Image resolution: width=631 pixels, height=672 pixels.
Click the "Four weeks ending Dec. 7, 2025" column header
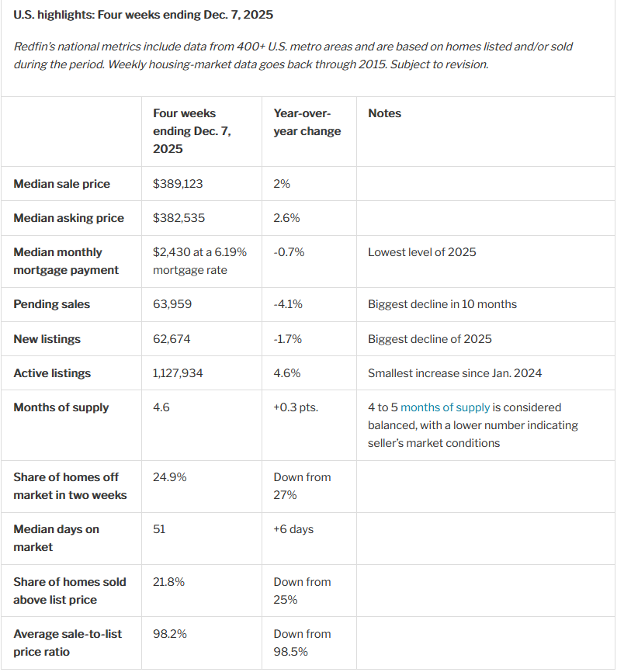(192, 131)
